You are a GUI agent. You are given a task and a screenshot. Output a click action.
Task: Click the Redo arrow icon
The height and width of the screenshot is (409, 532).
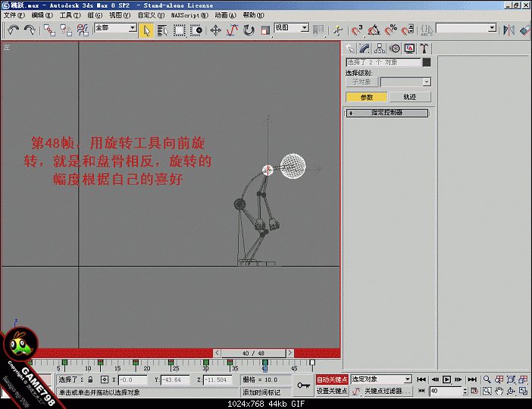(x=30, y=30)
